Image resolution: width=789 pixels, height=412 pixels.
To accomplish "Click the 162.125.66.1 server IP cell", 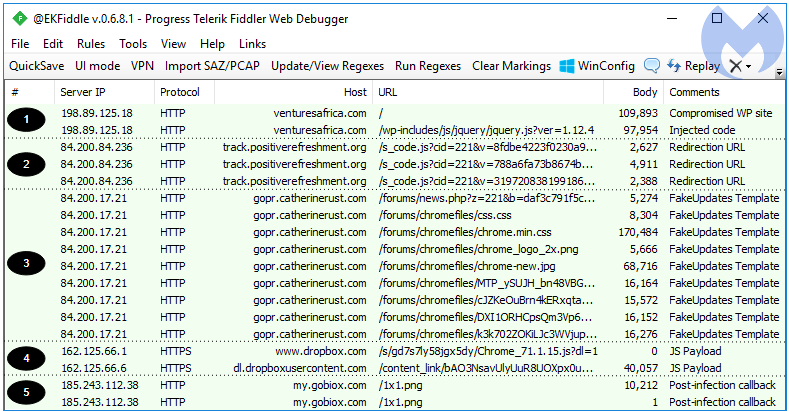I will (94, 351).
